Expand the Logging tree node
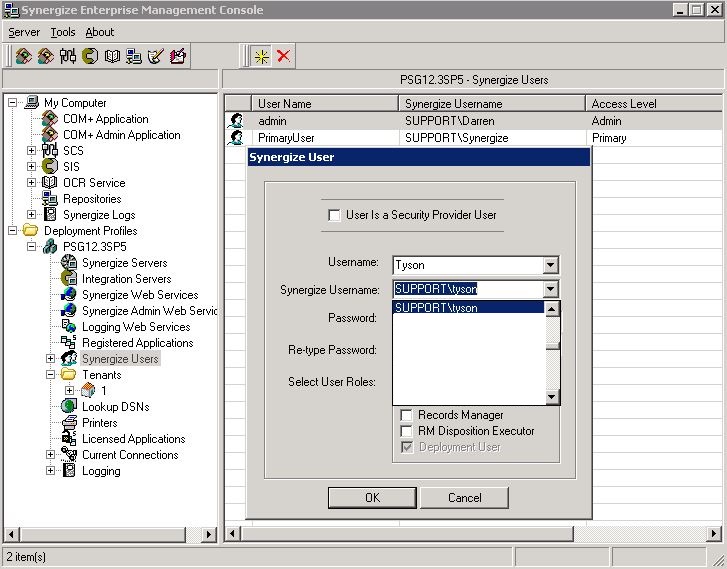Screen dimensions: 727x569 (x=51, y=471)
